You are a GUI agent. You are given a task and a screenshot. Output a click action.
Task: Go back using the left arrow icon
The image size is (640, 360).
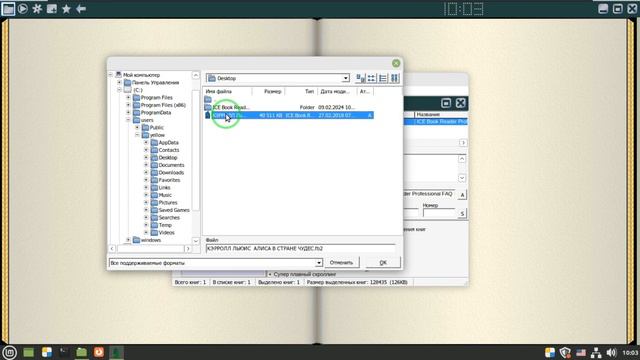coord(81,8)
